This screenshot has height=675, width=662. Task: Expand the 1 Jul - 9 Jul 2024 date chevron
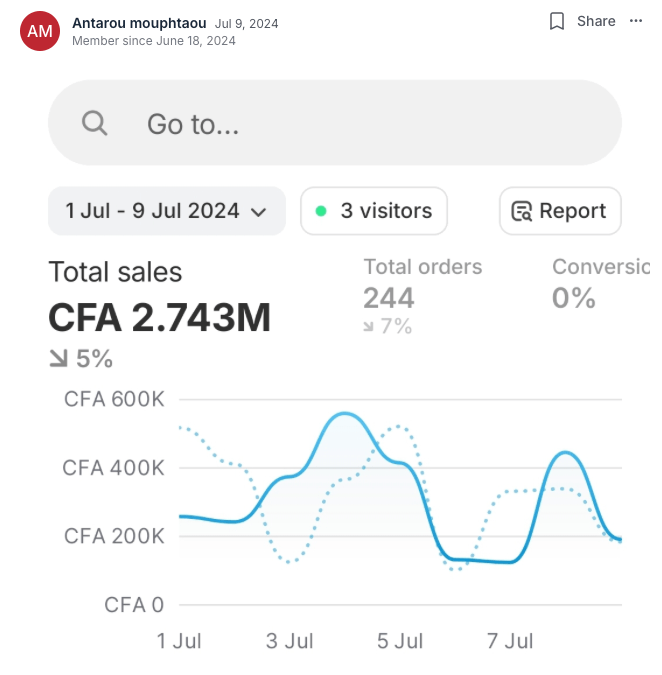tap(259, 212)
